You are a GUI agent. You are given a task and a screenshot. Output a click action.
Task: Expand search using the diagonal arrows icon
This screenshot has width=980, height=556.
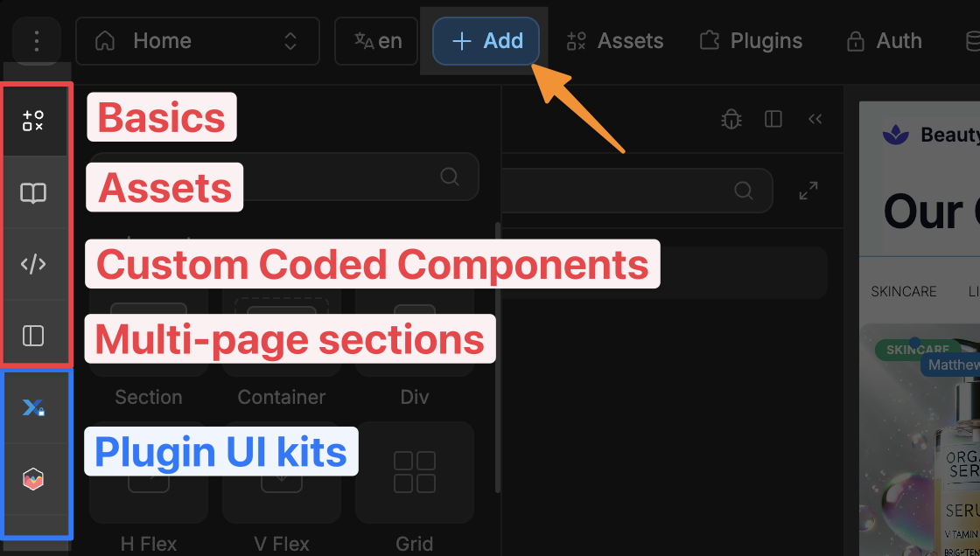point(808,191)
